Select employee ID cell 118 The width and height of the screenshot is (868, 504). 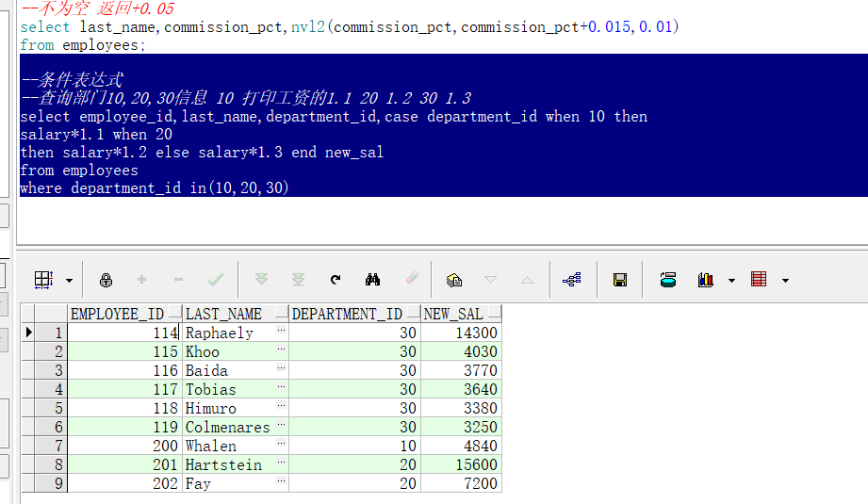click(x=124, y=408)
